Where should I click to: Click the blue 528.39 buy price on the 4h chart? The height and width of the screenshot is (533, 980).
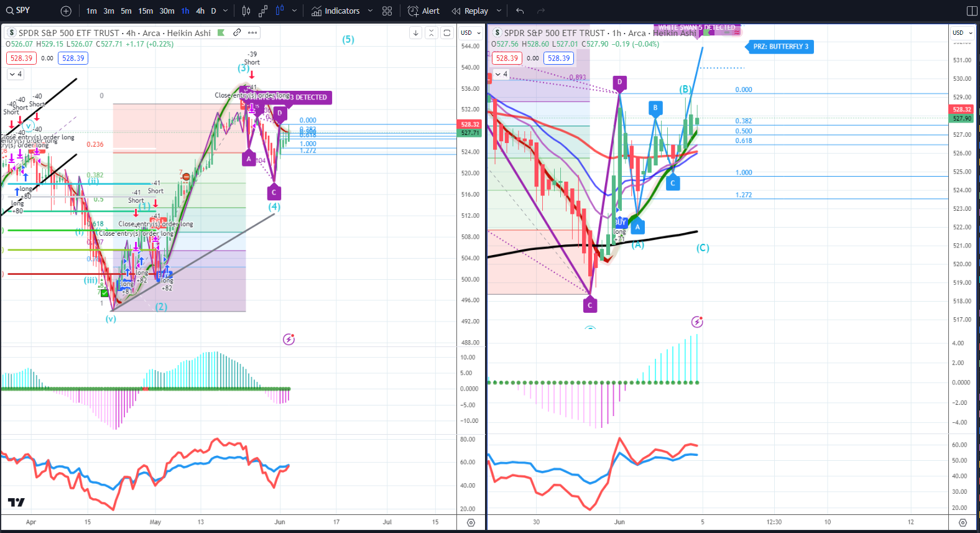73,58
